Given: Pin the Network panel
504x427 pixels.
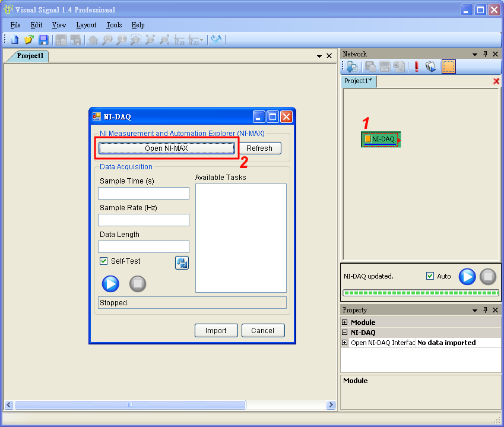Looking at the screenshot, I should tap(486, 54).
